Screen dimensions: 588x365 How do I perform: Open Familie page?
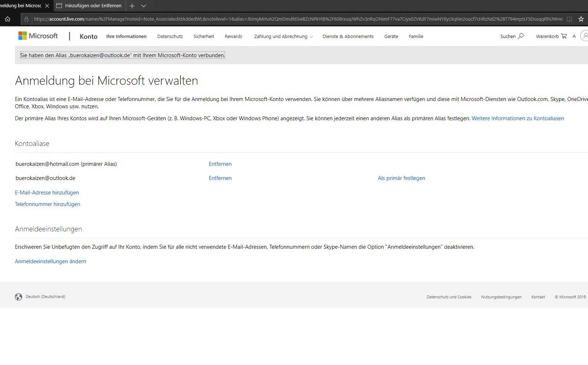[x=416, y=36]
